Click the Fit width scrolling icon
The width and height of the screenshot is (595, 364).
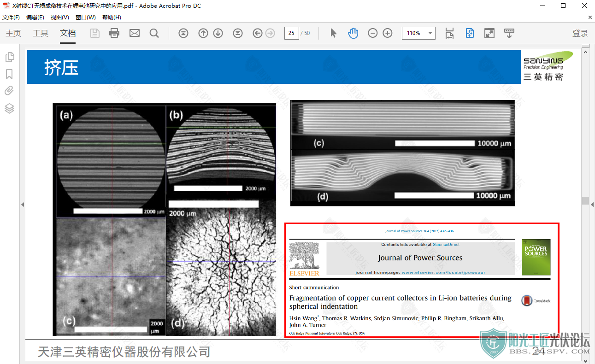point(449,33)
